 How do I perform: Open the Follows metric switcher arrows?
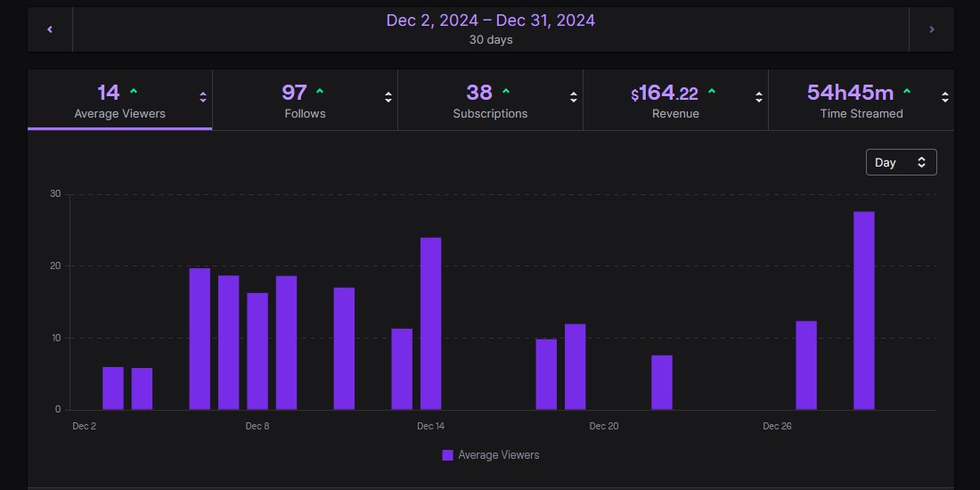click(388, 97)
